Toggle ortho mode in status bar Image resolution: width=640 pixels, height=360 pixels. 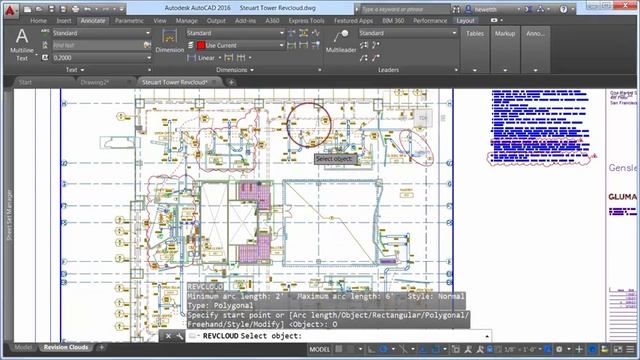371,349
